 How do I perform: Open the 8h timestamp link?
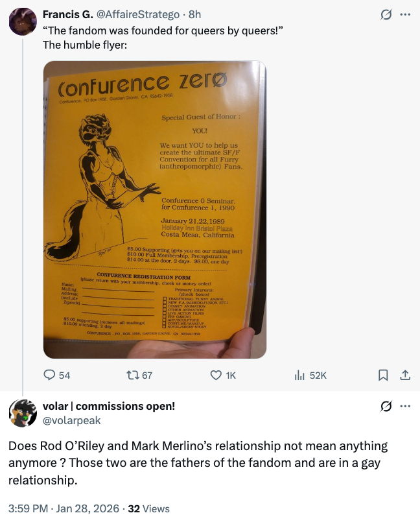pyautogui.click(x=194, y=14)
